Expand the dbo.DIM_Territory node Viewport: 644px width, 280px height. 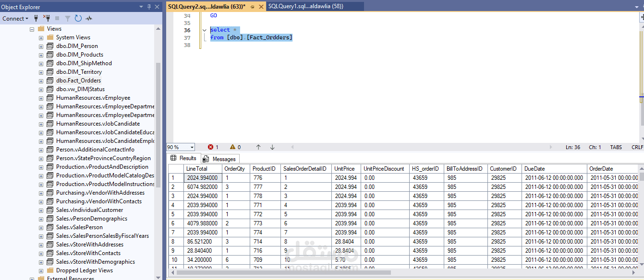coord(41,72)
